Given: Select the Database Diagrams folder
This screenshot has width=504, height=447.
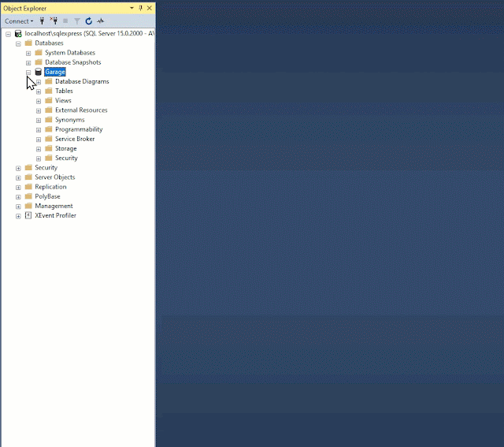Looking at the screenshot, I should click(x=81, y=81).
